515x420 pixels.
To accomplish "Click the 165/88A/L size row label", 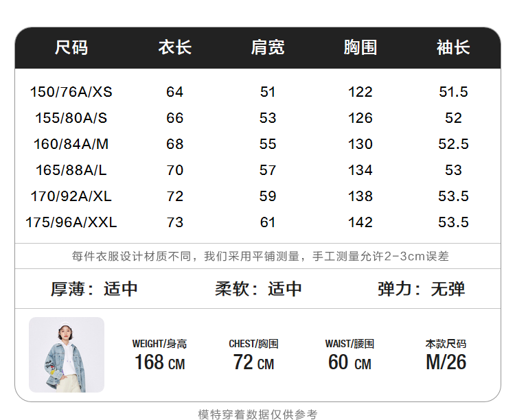I will (x=71, y=170).
